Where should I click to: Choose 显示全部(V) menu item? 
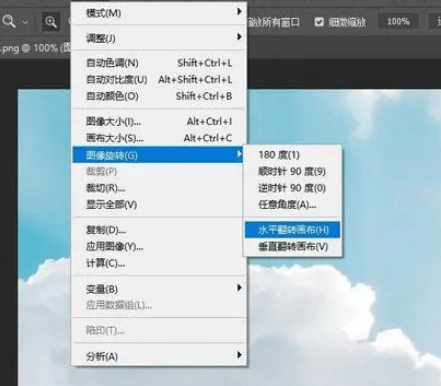point(159,204)
